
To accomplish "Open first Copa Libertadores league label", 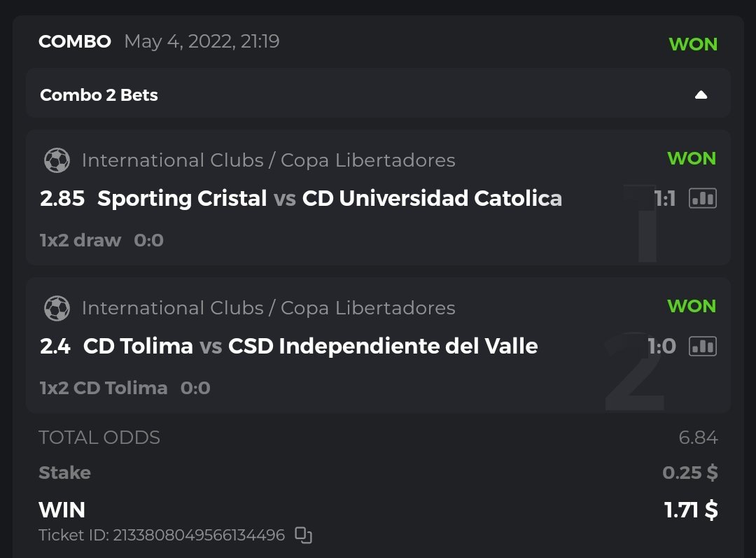I will [268, 160].
